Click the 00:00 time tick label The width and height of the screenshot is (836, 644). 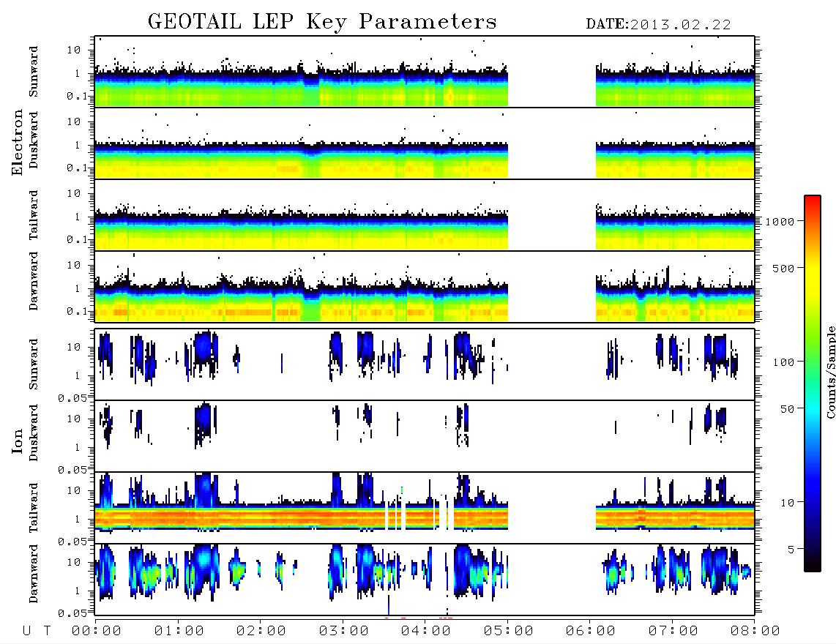tap(97, 631)
